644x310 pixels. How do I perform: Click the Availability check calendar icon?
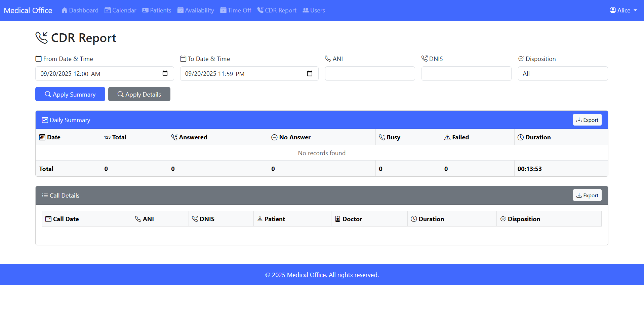(180, 10)
